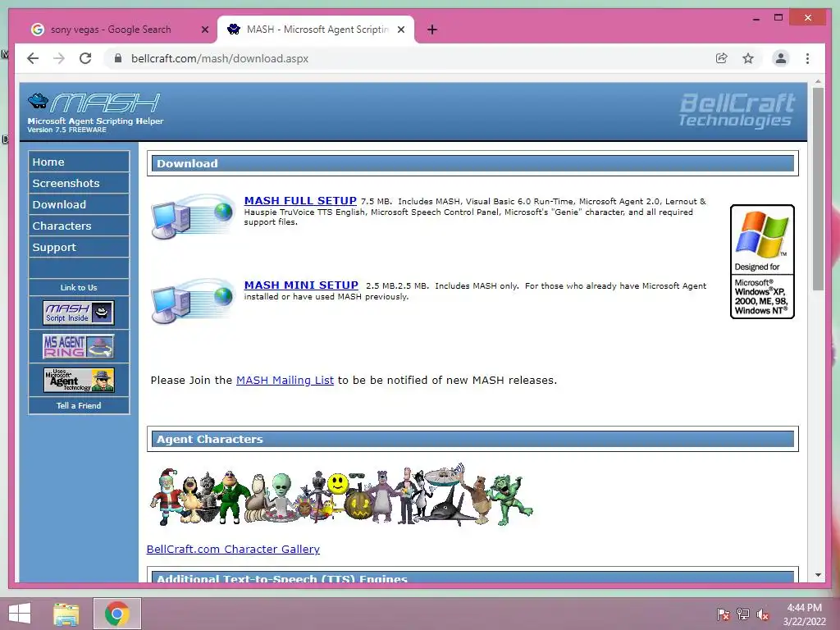Open a new tab with plus button
The image size is (840, 630).
(432, 30)
